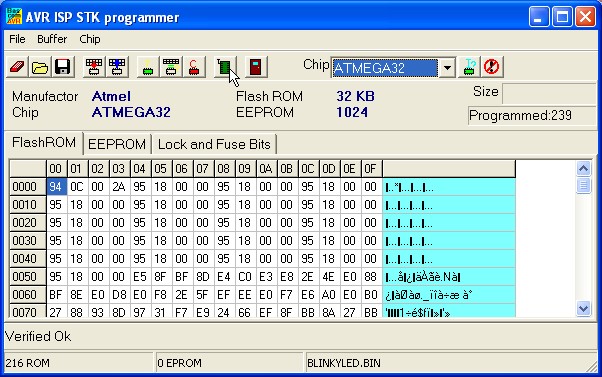Select the highlighted cell 94 in row 0000
The height and width of the screenshot is (377, 602).
click(56, 187)
